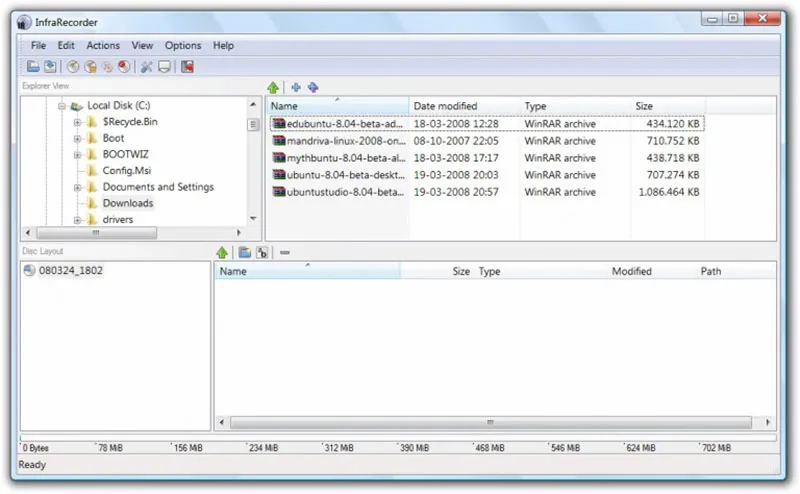Screen dimensions: 800x494
Task: Select the mandriva-linux-2008 file
Action: [346, 141]
